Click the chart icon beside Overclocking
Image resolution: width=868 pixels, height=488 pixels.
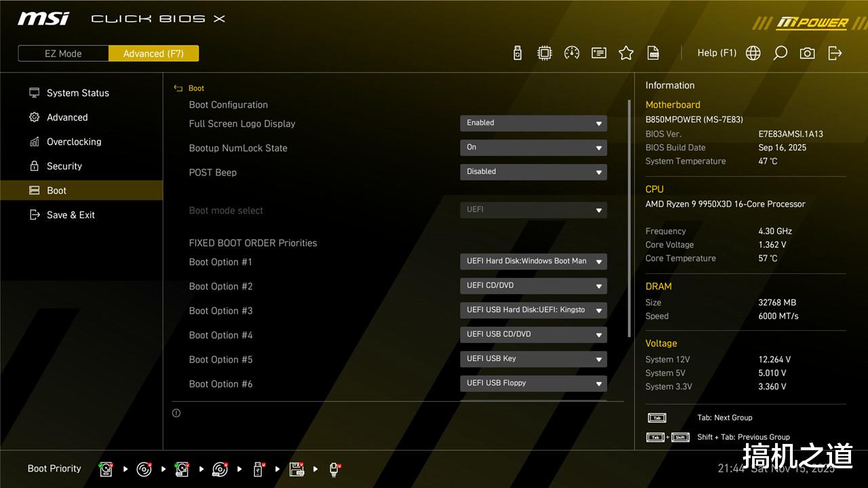click(x=35, y=142)
